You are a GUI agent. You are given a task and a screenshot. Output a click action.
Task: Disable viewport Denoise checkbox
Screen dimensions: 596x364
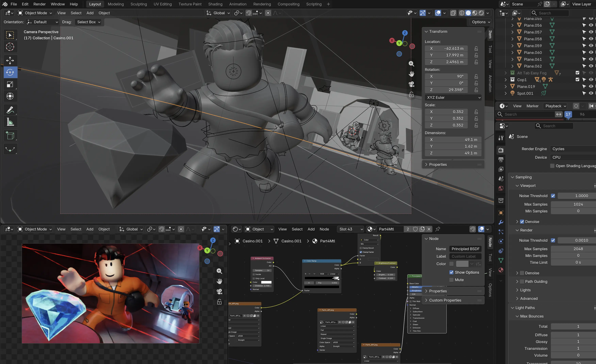(522, 222)
